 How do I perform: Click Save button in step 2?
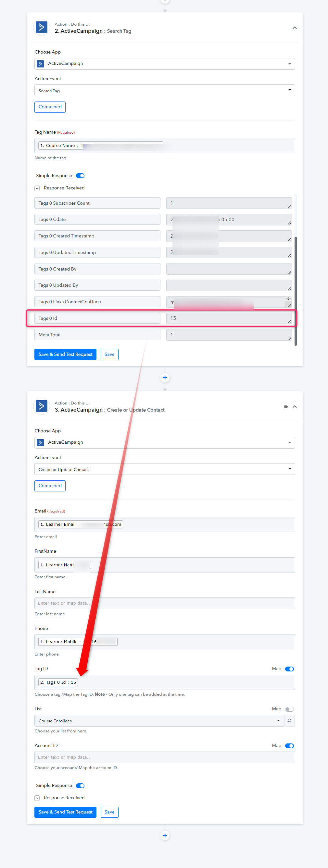(x=109, y=354)
